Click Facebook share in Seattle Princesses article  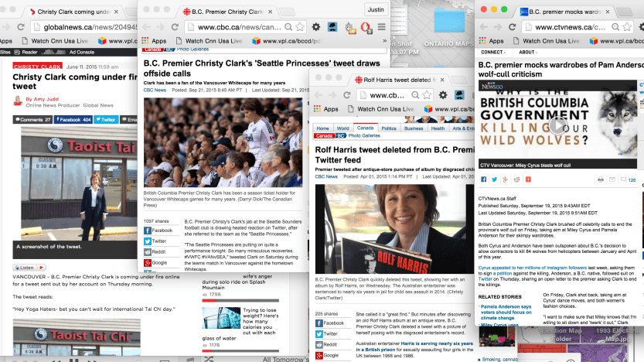click(x=158, y=231)
